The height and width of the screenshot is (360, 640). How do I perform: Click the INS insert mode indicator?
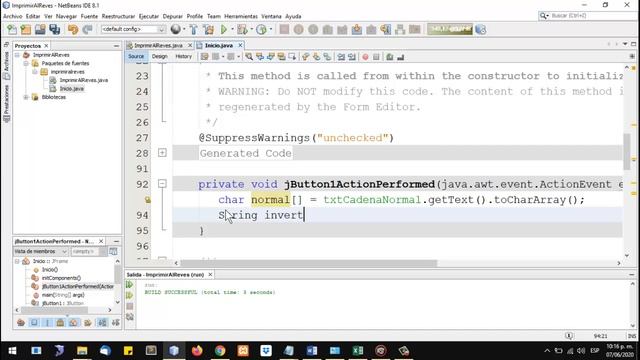[x=632, y=336]
